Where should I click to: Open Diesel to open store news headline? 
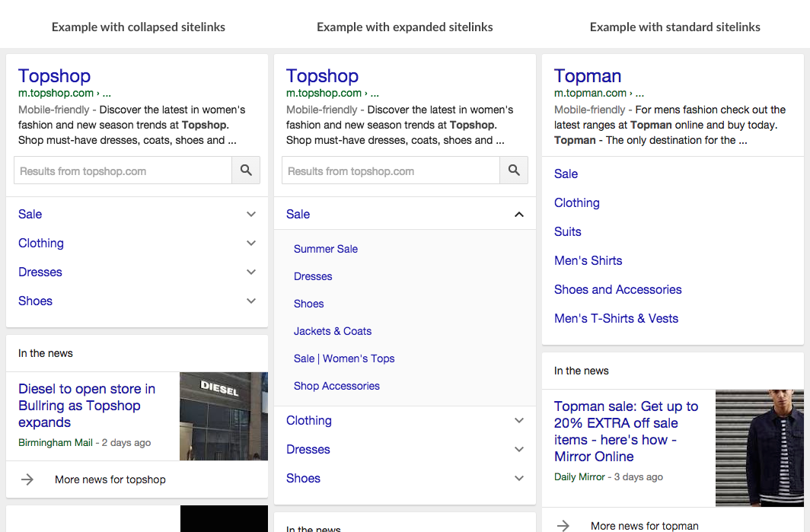coord(87,406)
